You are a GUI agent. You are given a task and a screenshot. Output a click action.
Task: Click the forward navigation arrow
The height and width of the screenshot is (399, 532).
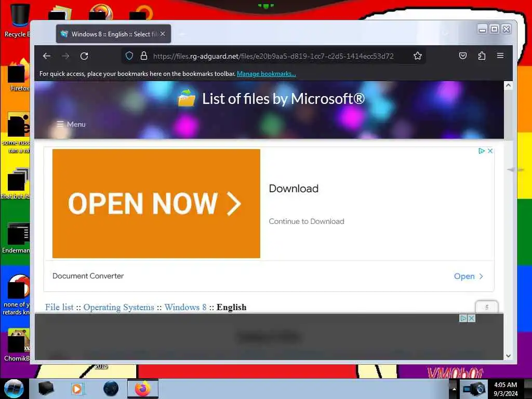coord(66,56)
